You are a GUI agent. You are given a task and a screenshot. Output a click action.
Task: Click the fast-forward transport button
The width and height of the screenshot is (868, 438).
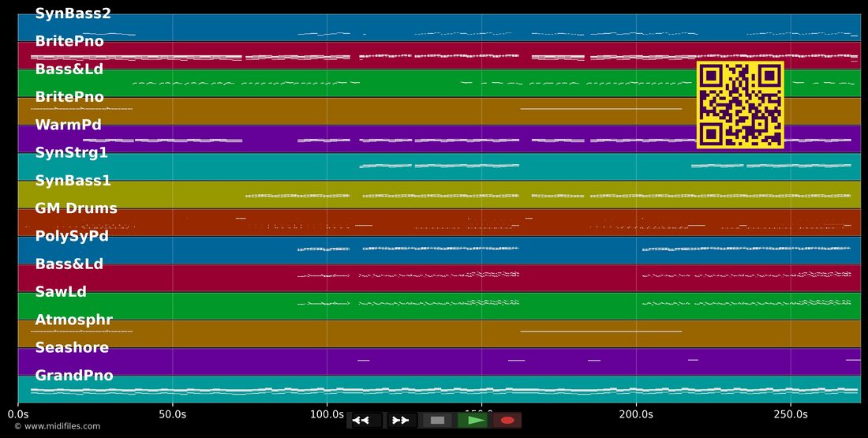pyautogui.click(x=402, y=421)
